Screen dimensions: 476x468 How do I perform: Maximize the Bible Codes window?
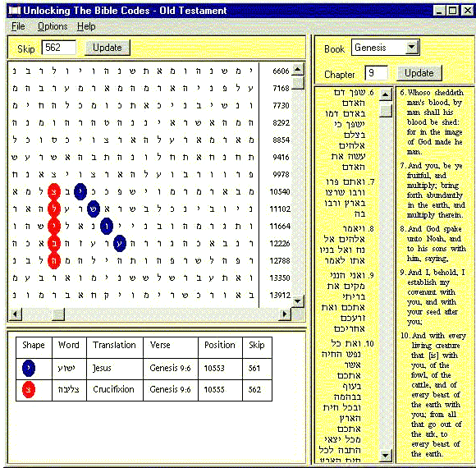tap(453, 11)
